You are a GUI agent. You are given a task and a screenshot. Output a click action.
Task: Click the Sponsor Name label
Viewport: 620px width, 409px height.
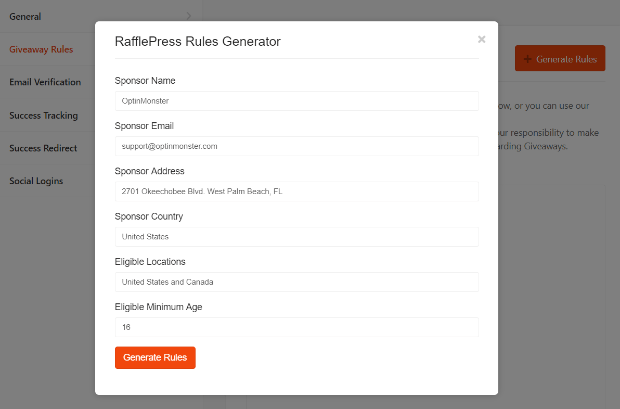point(145,81)
